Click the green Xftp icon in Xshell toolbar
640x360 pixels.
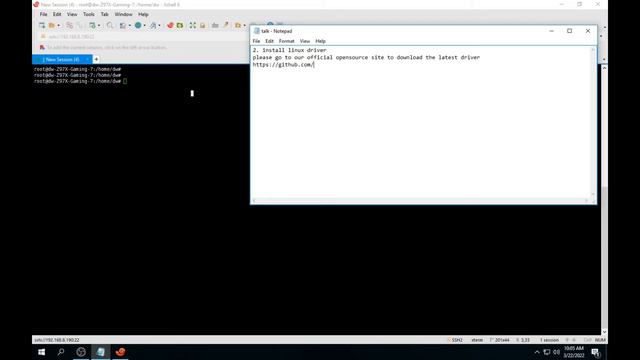[x=180, y=25]
